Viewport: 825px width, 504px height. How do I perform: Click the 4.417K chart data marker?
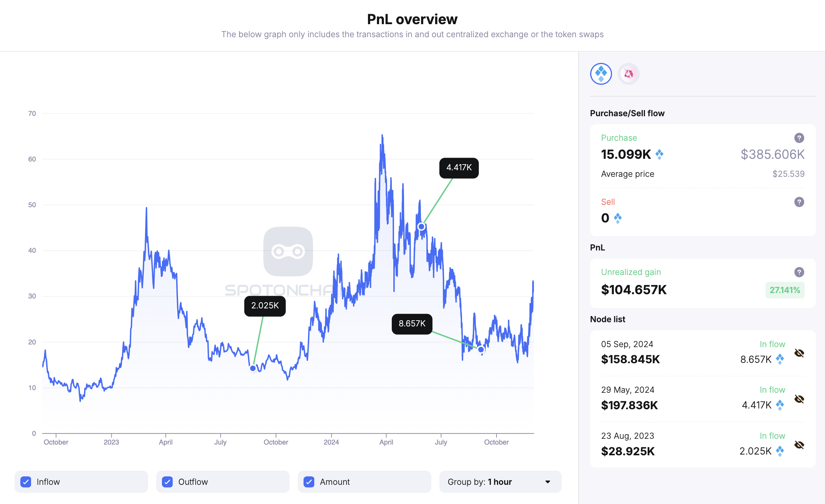coord(421,226)
